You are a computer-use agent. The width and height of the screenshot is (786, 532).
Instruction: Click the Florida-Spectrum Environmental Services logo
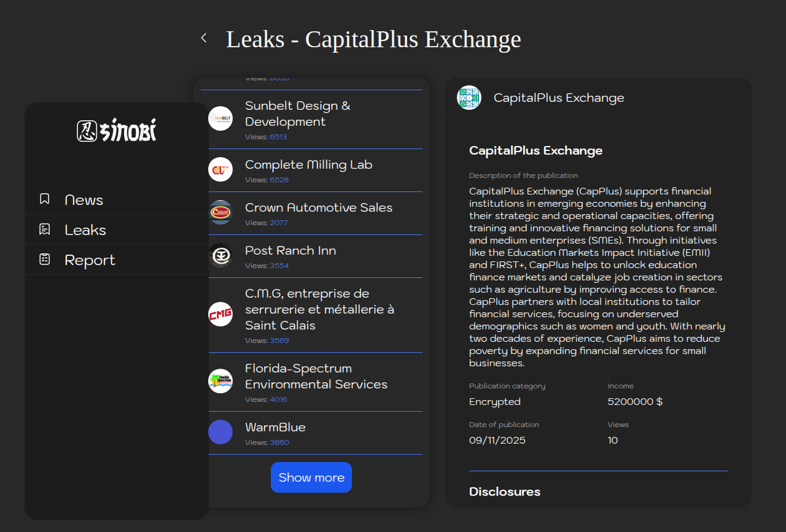(x=220, y=381)
